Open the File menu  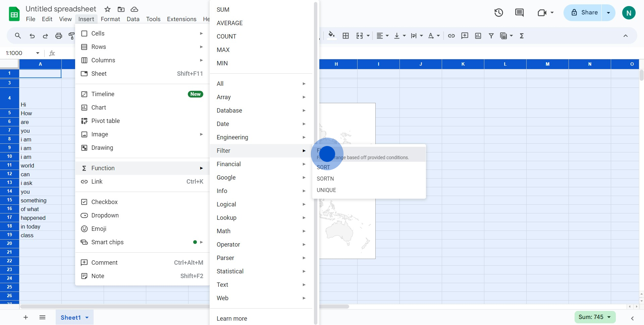(x=31, y=19)
